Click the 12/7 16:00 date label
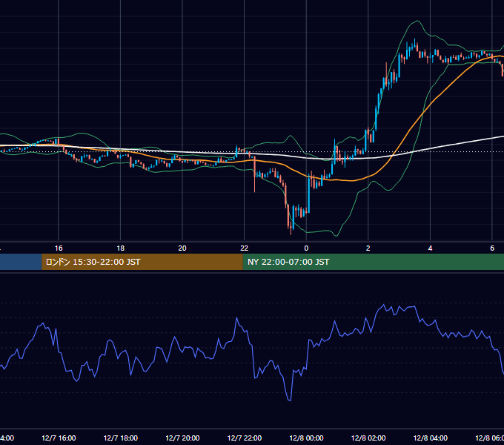The height and width of the screenshot is (445, 504). coord(59,438)
